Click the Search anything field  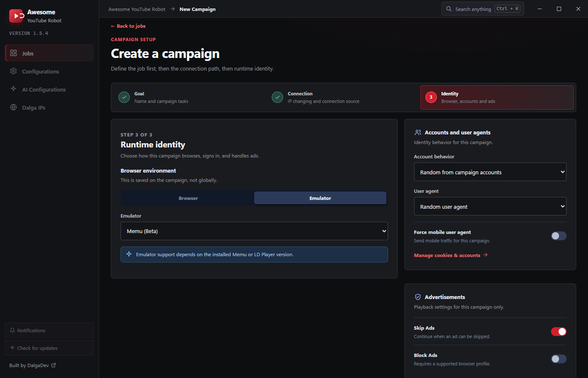[483, 9]
